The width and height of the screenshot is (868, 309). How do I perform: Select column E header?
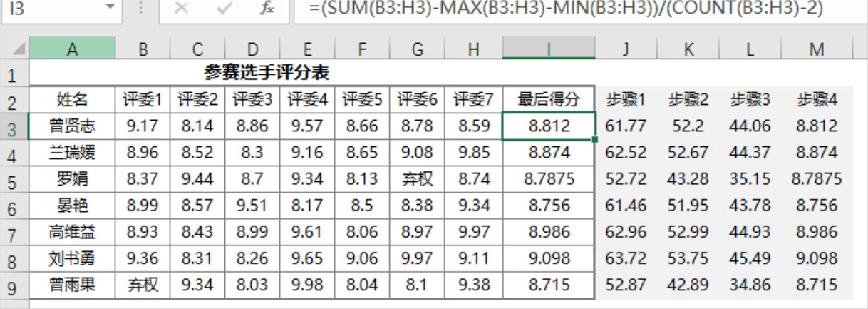307,49
